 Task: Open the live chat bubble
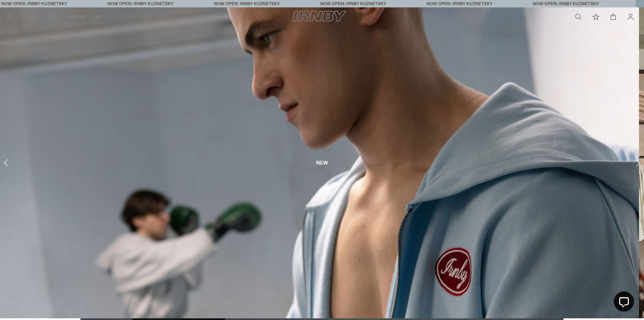(x=624, y=302)
